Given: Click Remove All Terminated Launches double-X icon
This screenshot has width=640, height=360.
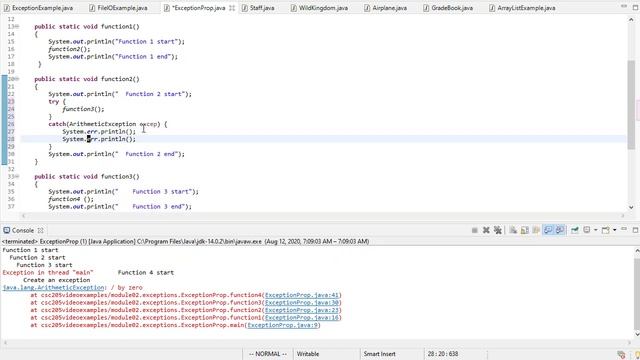Looking at the screenshot, I should pos(498,230).
